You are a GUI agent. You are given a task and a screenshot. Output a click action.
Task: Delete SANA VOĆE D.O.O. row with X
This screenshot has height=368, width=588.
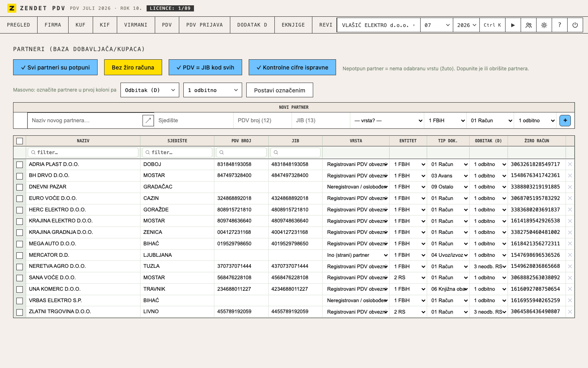click(x=570, y=278)
